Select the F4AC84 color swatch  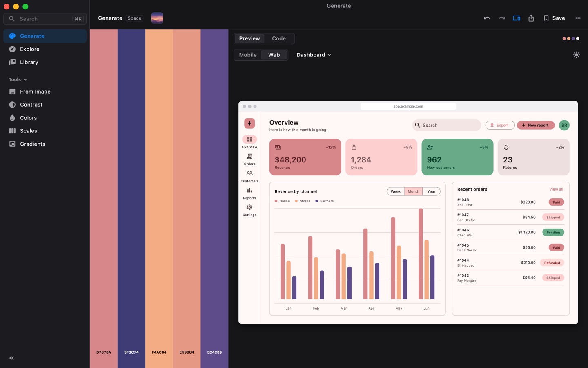pyautogui.click(x=159, y=199)
